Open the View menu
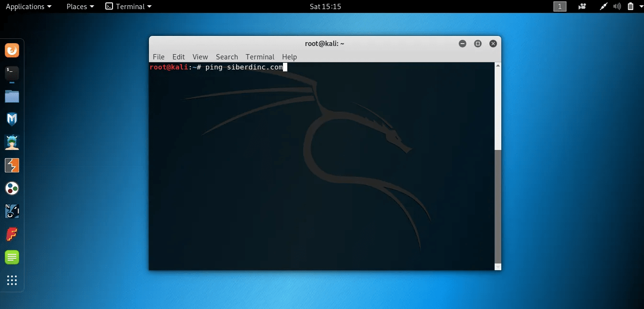 (200, 57)
